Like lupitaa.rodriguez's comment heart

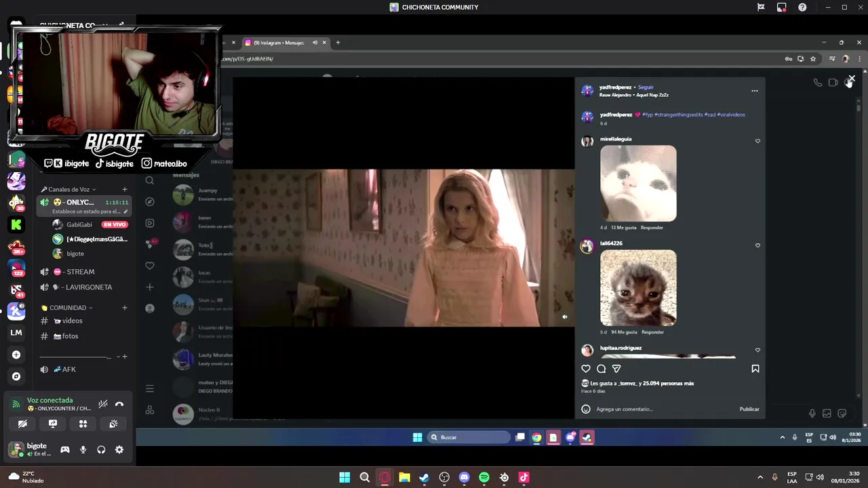click(x=757, y=350)
